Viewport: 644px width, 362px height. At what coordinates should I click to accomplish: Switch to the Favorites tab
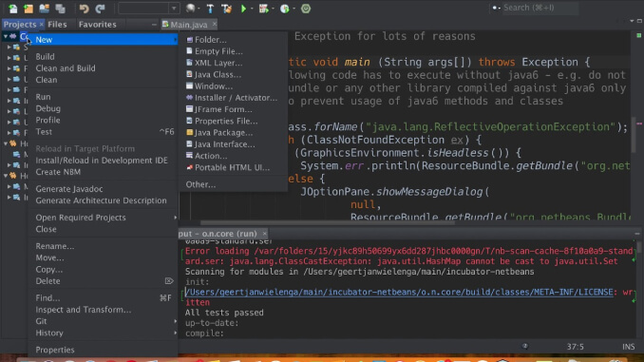click(97, 25)
